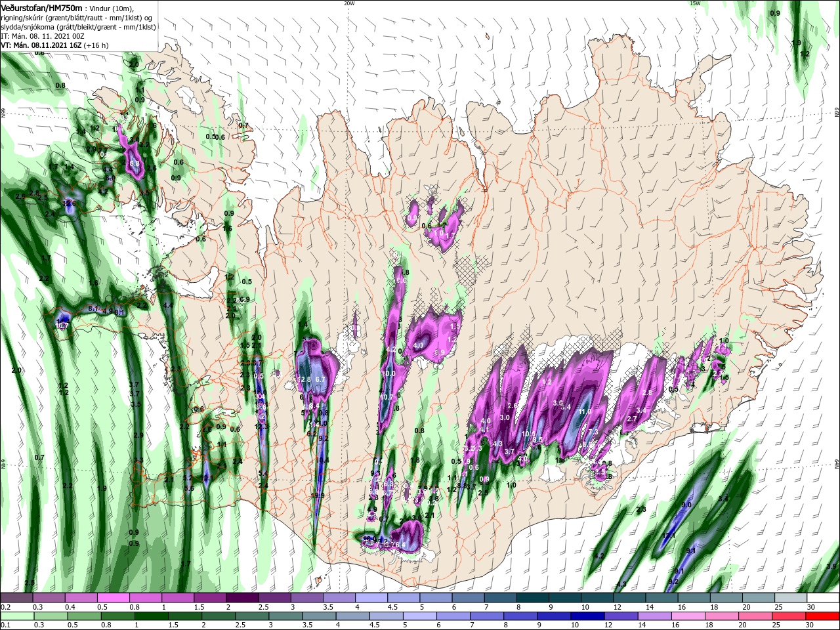Click the bright pink swatch between 0.5 and 0.8
840x630 pixels.
click(x=114, y=598)
